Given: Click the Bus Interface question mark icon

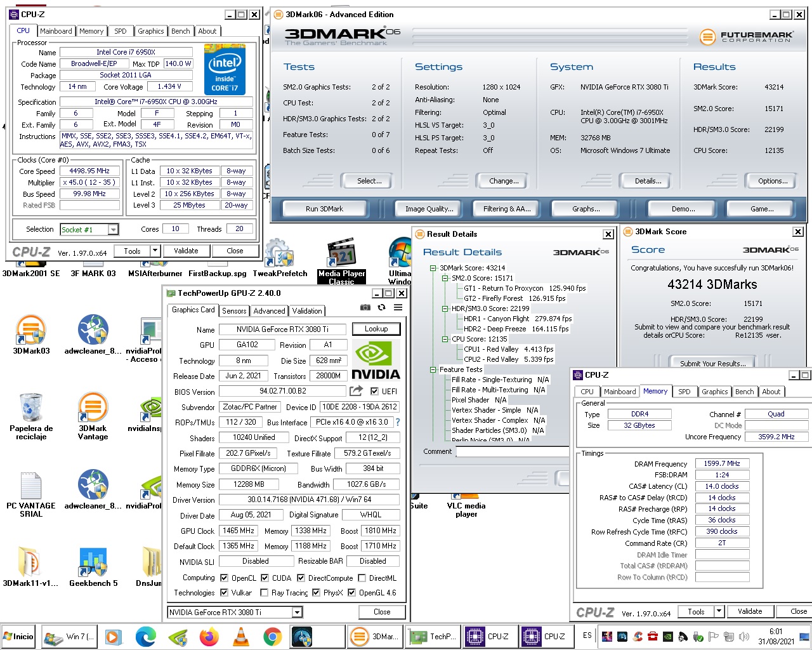Looking at the screenshot, I should click(398, 422).
